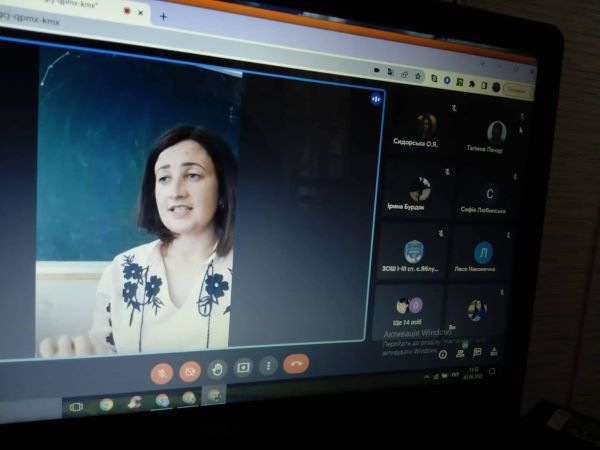The image size is (600, 450).
Task: Select the Галина participant tile
Action: point(490,135)
